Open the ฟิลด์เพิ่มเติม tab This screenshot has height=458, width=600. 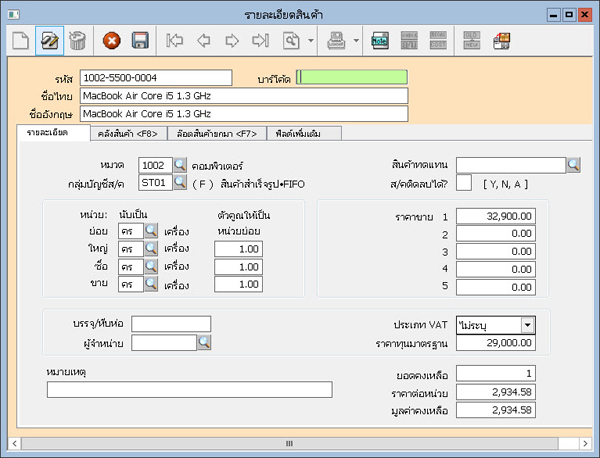coord(304,134)
